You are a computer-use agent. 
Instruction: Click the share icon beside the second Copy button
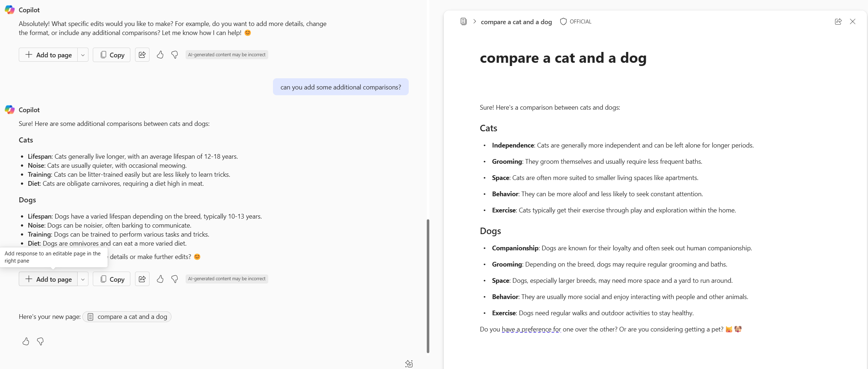click(x=142, y=279)
